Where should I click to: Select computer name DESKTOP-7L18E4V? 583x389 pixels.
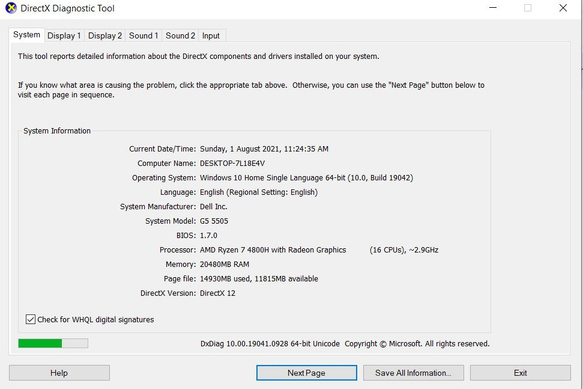pos(232,163)
